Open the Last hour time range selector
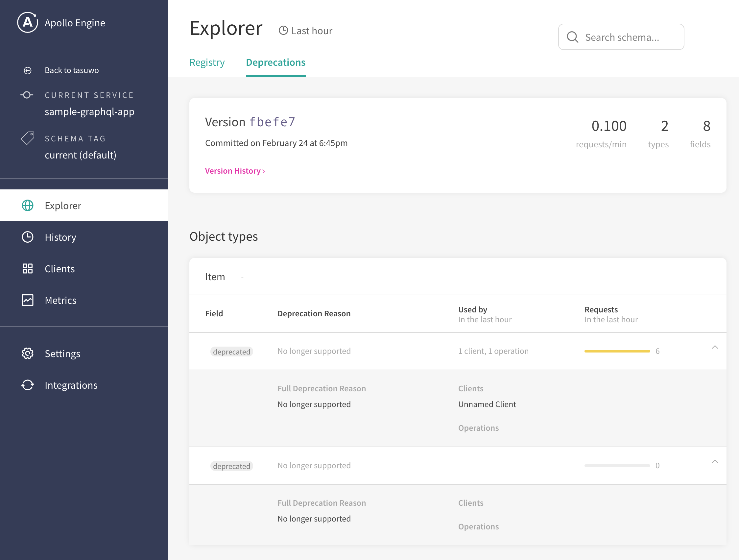The height and width of the screenshot is (560, 739). coord(306,31)
